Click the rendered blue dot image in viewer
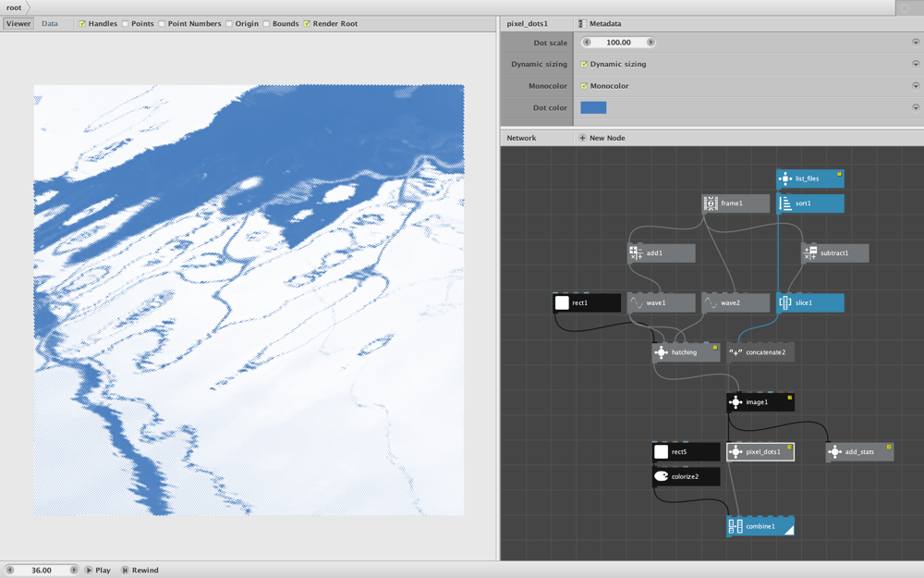 249,300
